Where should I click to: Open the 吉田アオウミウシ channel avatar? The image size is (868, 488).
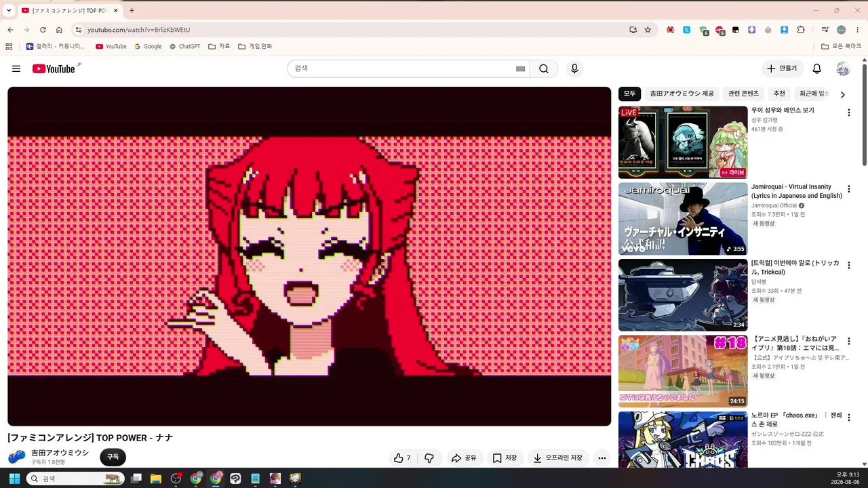click(x=17, y=457)
